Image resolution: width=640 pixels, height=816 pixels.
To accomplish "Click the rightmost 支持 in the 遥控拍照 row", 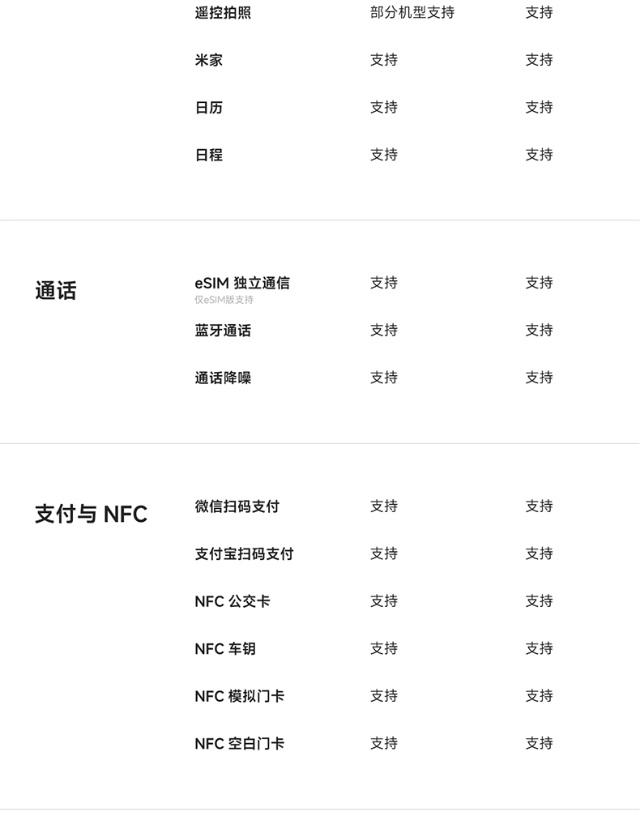I will [539, 13].
